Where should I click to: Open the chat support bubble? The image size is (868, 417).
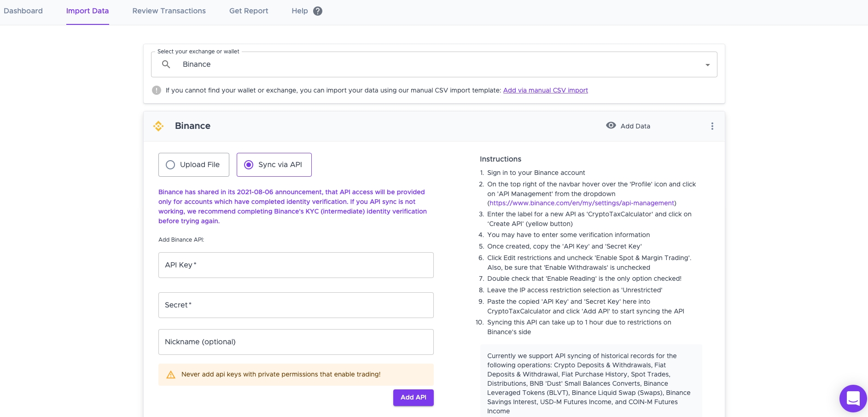point(853,398)
